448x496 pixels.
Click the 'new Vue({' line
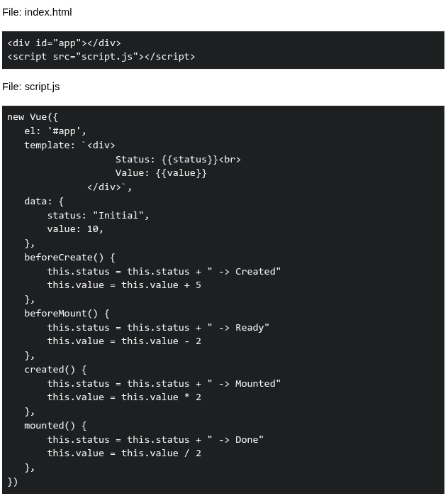point(33,117)
